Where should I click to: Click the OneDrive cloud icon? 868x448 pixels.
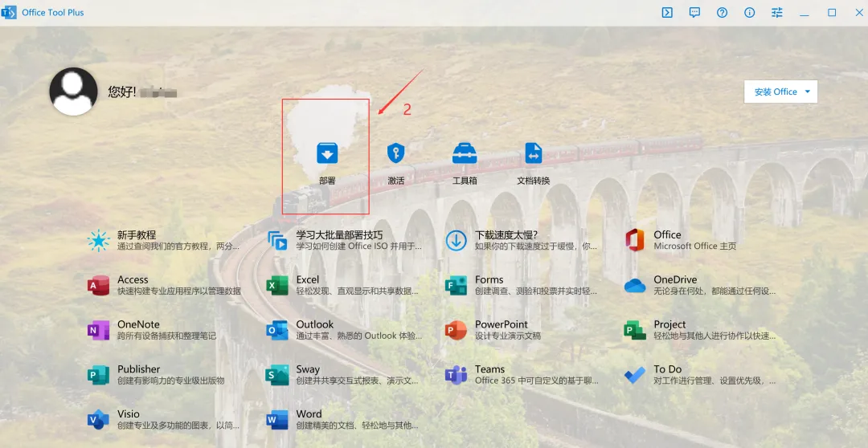pyautogui.click(x=635, y=285)
